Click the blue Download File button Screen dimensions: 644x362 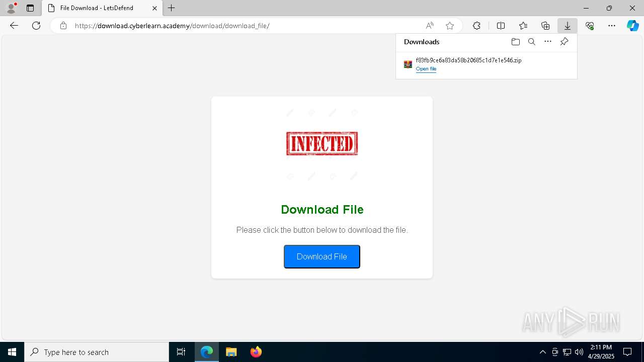pos(322,256)
